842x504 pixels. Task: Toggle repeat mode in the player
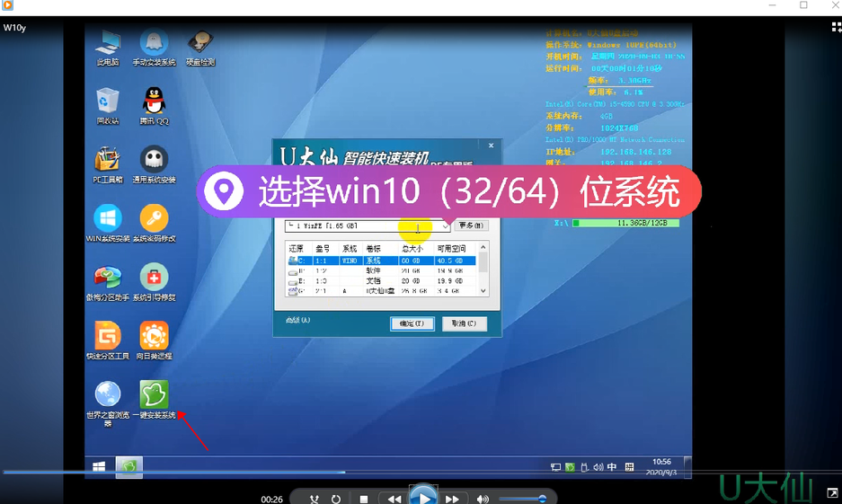point(335,500)
